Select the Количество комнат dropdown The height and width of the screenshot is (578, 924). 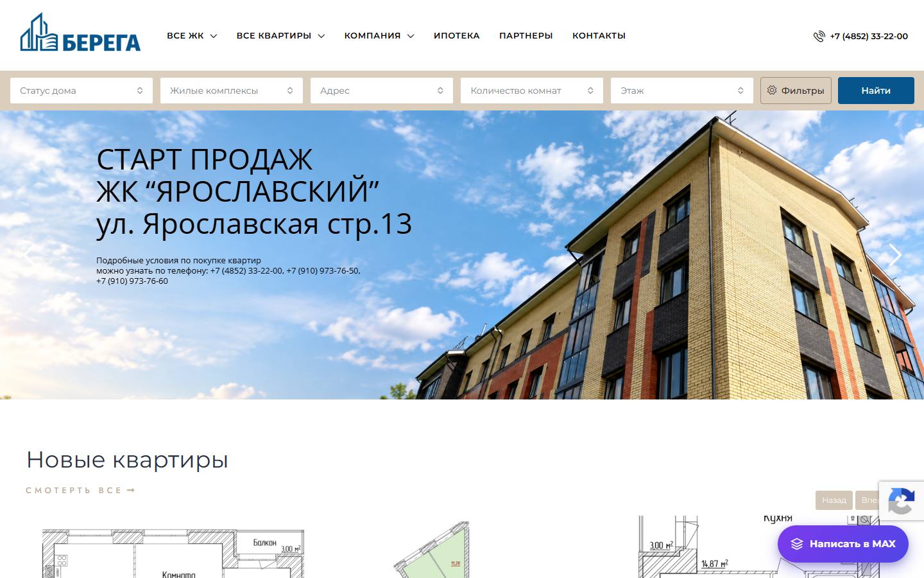pos(532,91)
